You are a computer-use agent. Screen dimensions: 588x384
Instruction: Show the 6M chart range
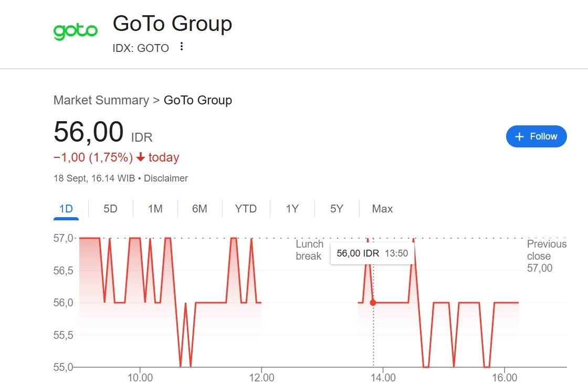pos(199,209)
